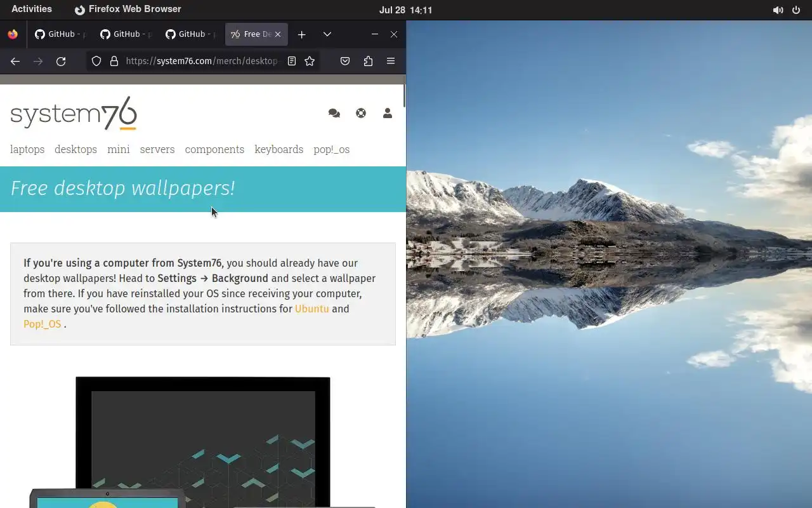
Task: Open the Extensions puzzle icon
Action: (368, 61)
